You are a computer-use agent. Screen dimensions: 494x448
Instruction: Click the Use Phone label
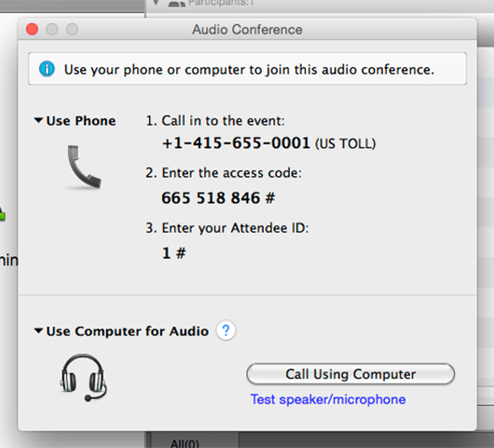[81, 120]
